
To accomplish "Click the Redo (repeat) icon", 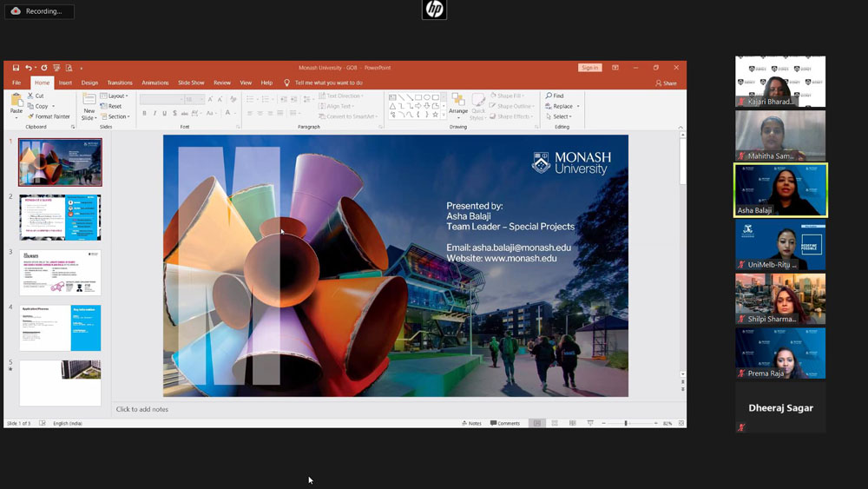I will point(44,68).
